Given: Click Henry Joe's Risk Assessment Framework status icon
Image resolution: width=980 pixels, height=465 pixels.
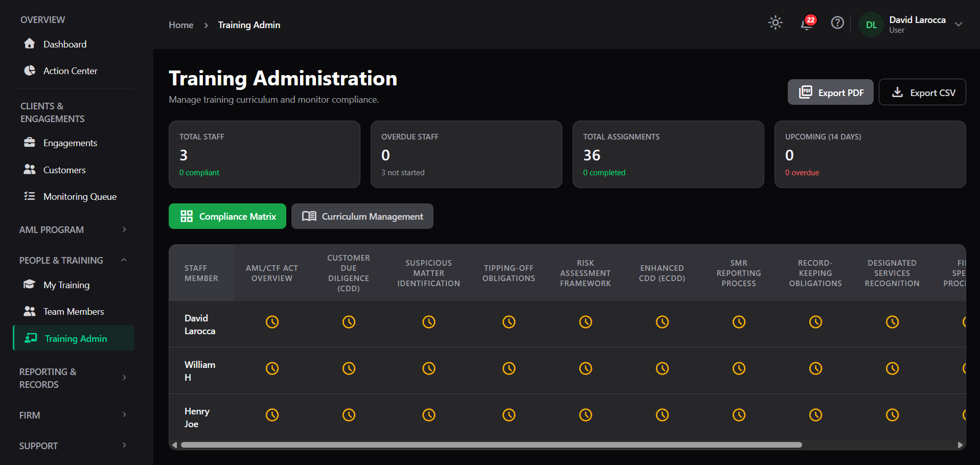Looking at the screenshot, I should [x=585, y=415].
